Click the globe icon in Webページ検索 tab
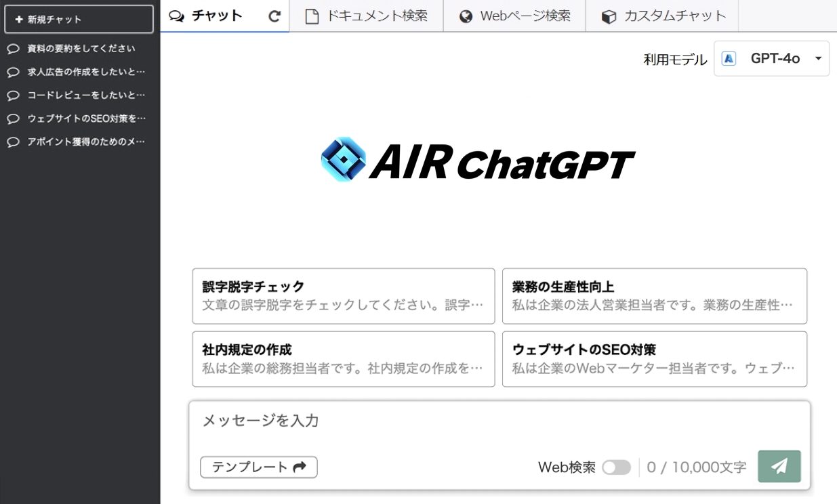 [466, 16]
